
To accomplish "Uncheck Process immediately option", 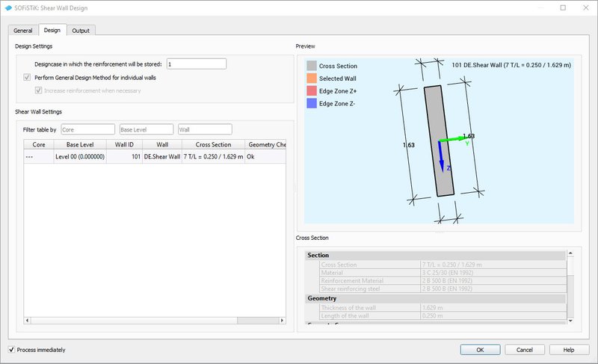I will coord(11,349).
